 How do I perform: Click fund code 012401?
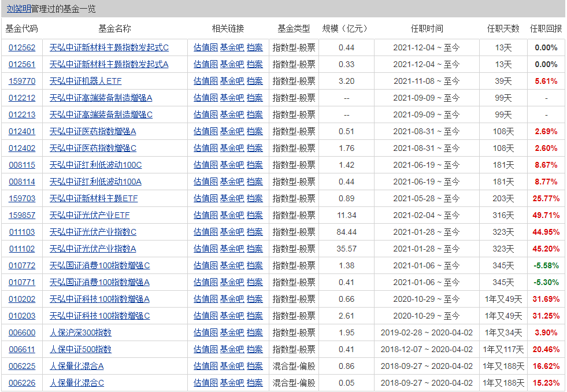click(22, 131)
